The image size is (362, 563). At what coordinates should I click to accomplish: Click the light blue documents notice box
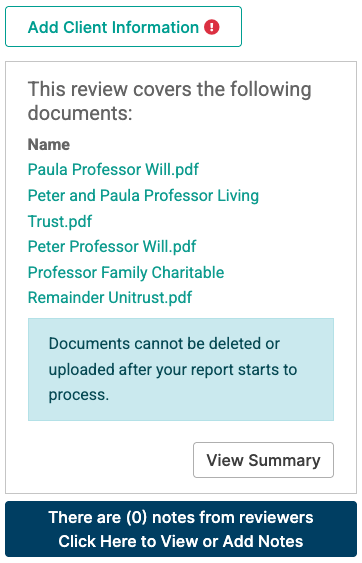[181, 369]
